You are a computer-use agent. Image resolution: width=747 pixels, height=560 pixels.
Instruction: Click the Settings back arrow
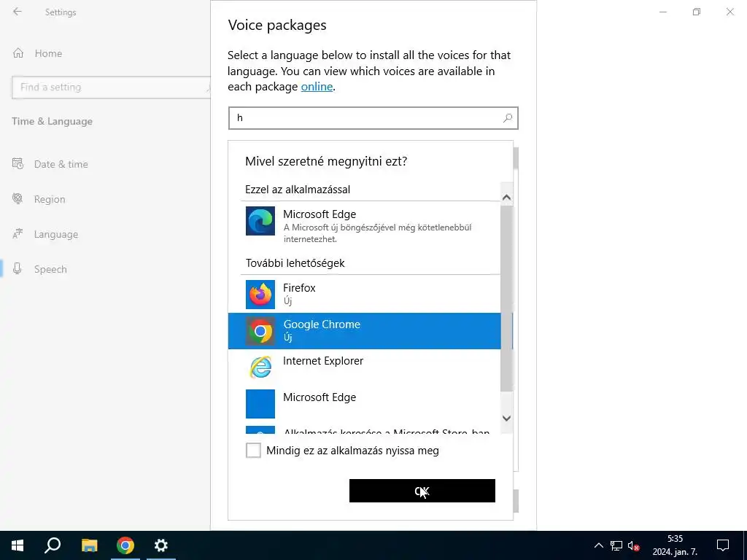pos(18,12)
